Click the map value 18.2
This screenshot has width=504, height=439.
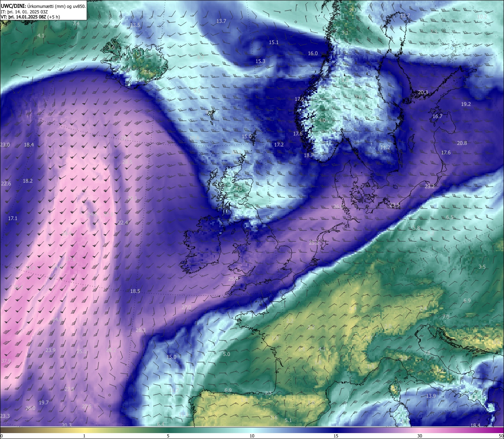tap(28, 181)
